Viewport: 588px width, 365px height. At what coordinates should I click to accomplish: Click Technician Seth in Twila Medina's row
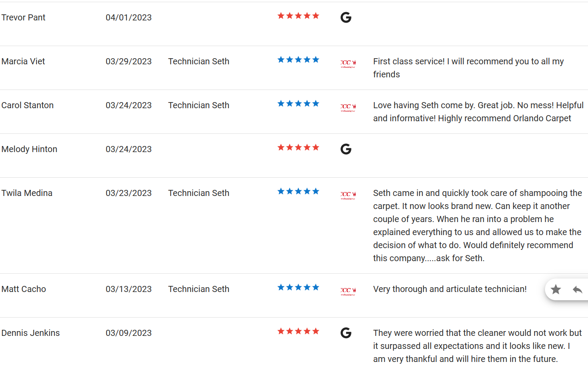click(199, 193)
